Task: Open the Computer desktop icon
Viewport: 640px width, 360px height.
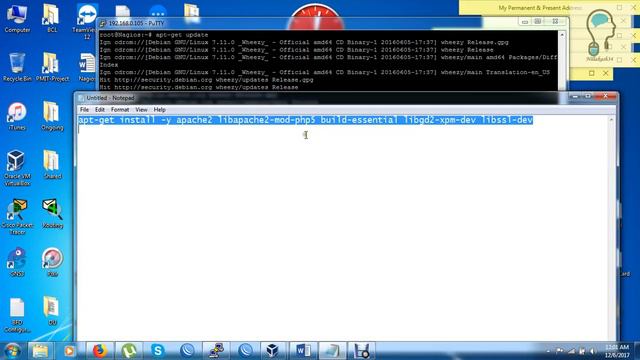Action: pos(17,18)
